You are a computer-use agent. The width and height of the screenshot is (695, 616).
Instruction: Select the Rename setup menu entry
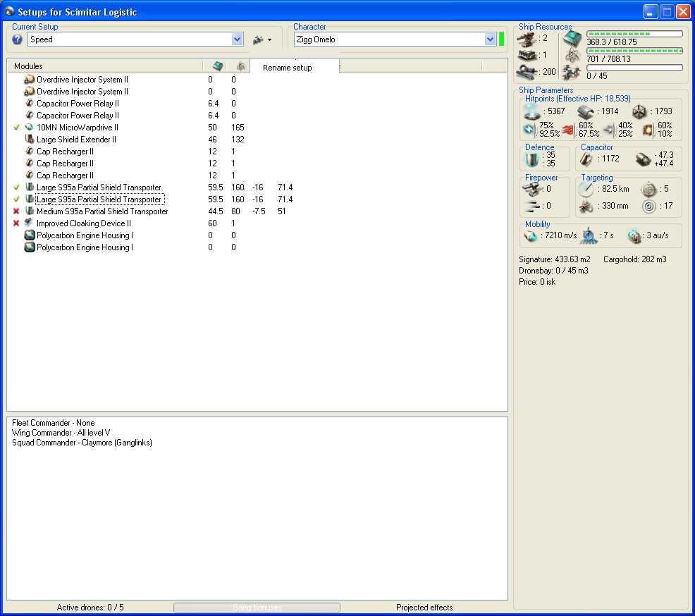pyautogui.click(x=287, y=68)
